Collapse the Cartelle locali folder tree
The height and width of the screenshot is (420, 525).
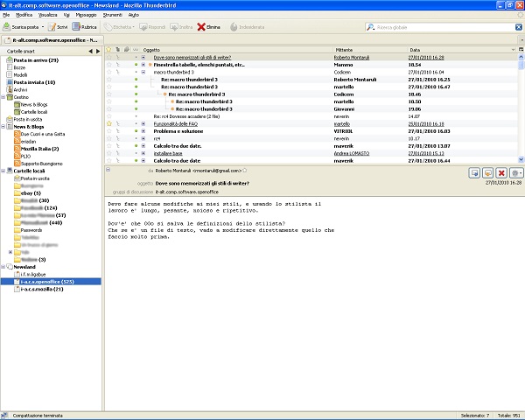[x=4, y=170]
